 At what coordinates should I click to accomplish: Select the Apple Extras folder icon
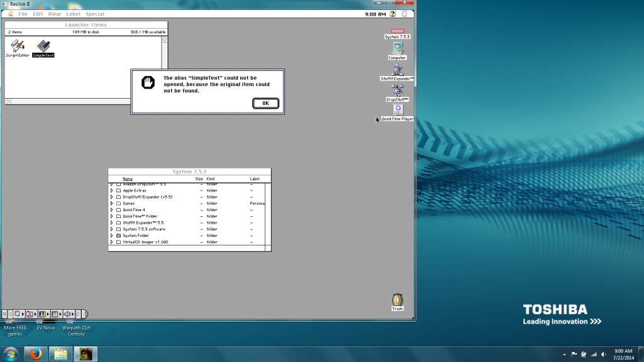[119, 190]
